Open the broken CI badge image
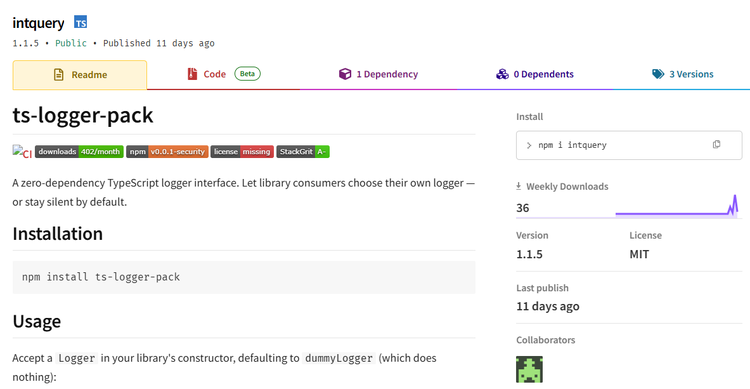 pyautogui.click(x=22, y=152)
